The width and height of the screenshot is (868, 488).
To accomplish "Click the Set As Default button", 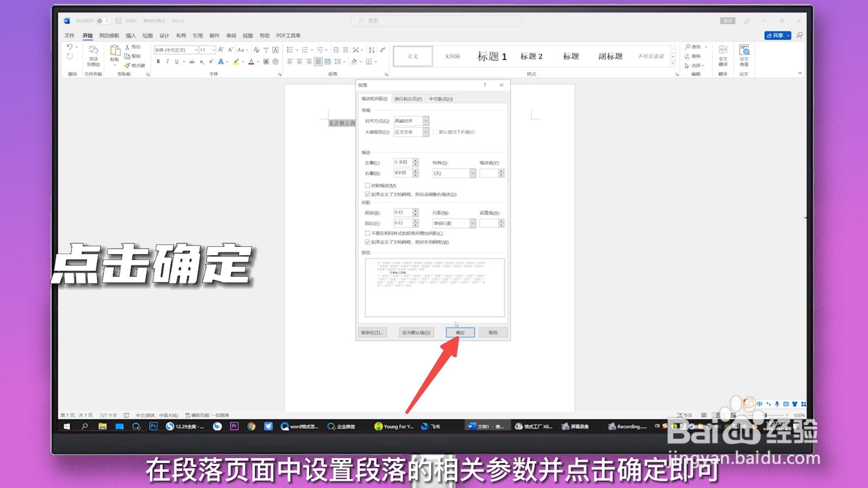I will 416,332.
